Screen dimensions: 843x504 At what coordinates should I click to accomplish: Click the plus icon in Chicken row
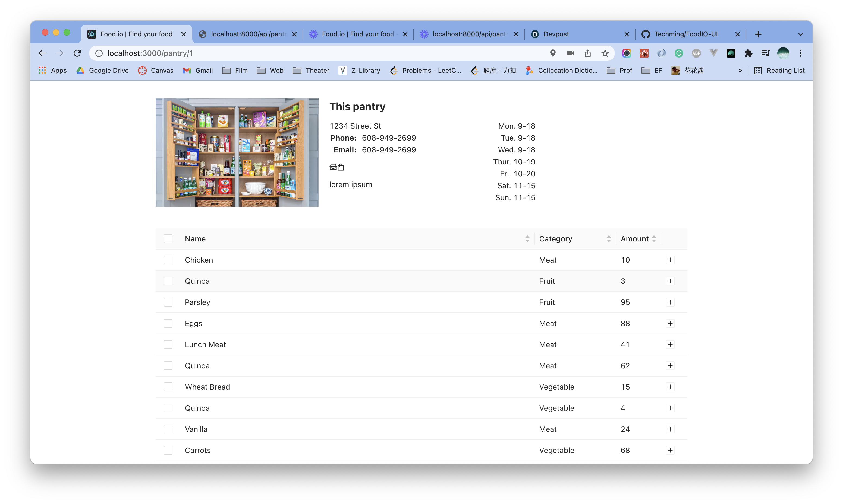pyautogui.click(x=670, y=260)
